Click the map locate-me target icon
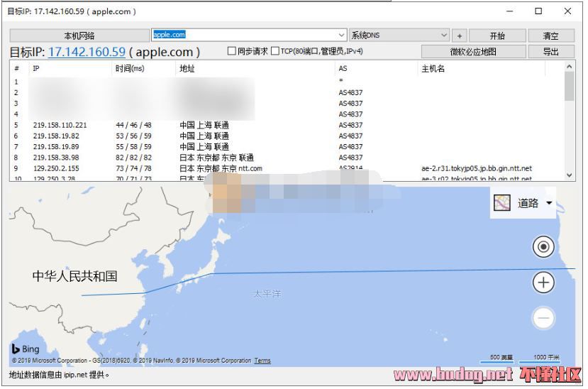Viewport: 588px width, 389px height. [543, 247]
